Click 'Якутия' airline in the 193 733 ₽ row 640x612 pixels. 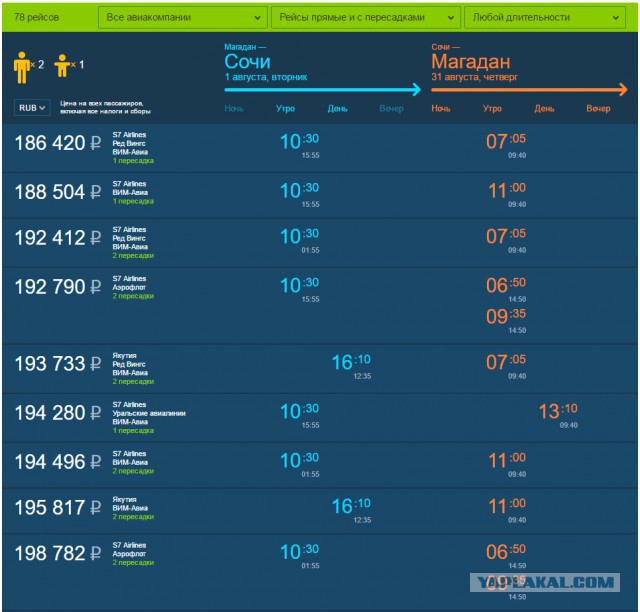coord(124,356)
